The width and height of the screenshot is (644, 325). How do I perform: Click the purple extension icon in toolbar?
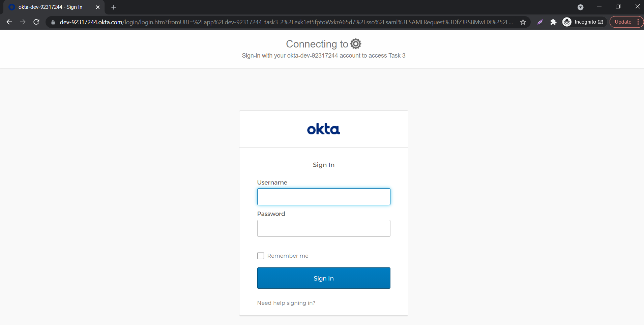pyautogui.click(x=540, y=22)
